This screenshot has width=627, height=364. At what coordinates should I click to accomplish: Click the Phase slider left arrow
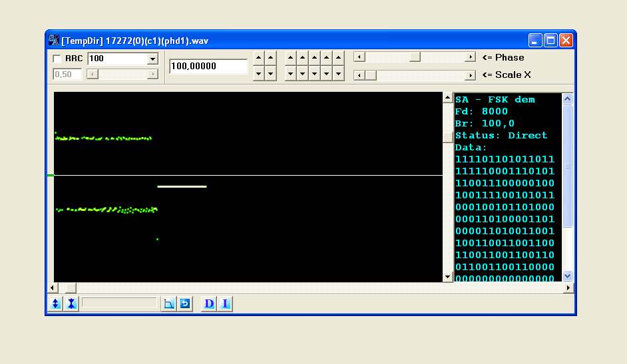359,57
